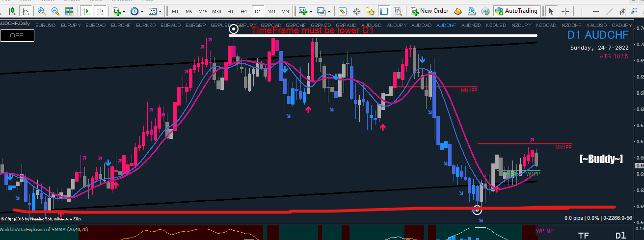Toggle the Chart Shift icon
The width and height of the screenshot is (644, 240).
pos(100,11)
